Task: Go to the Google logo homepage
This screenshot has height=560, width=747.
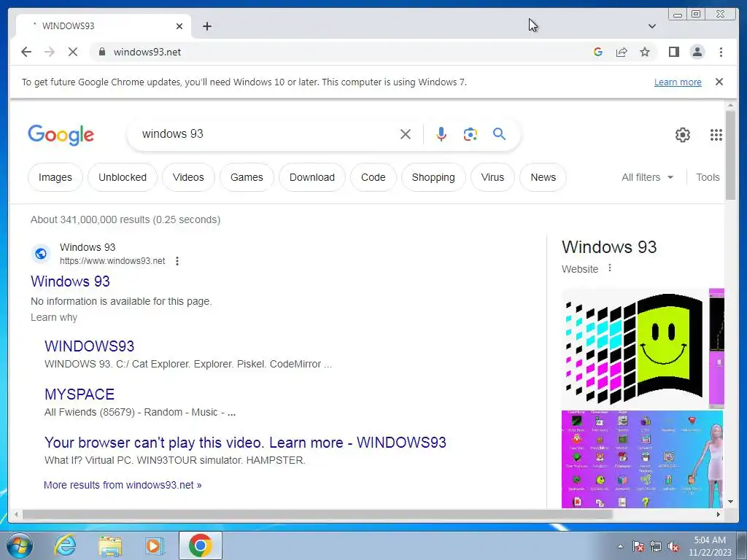Action: [x=61, y=135]
